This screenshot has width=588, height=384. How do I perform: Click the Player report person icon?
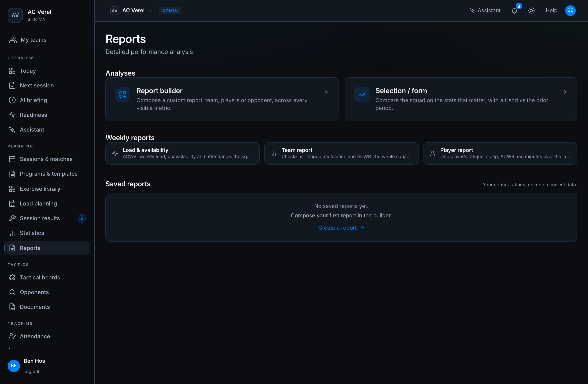click(x=433, y=153)
